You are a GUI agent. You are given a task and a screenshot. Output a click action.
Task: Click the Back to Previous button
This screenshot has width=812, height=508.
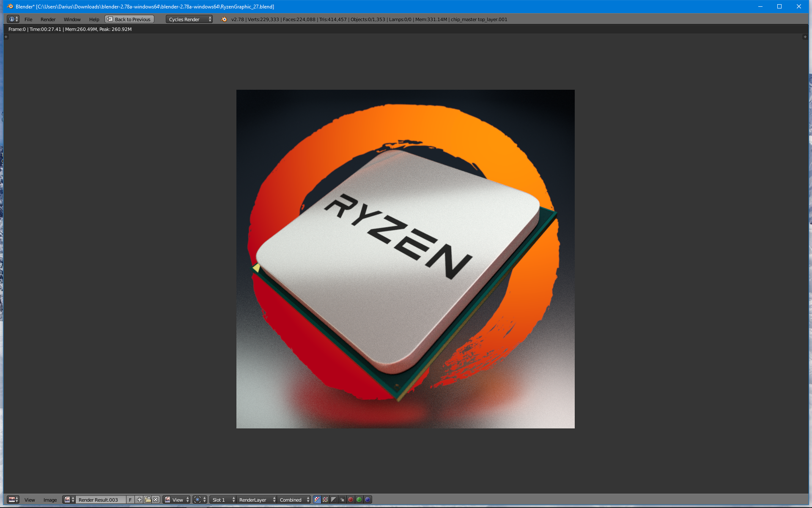point(129,19)
